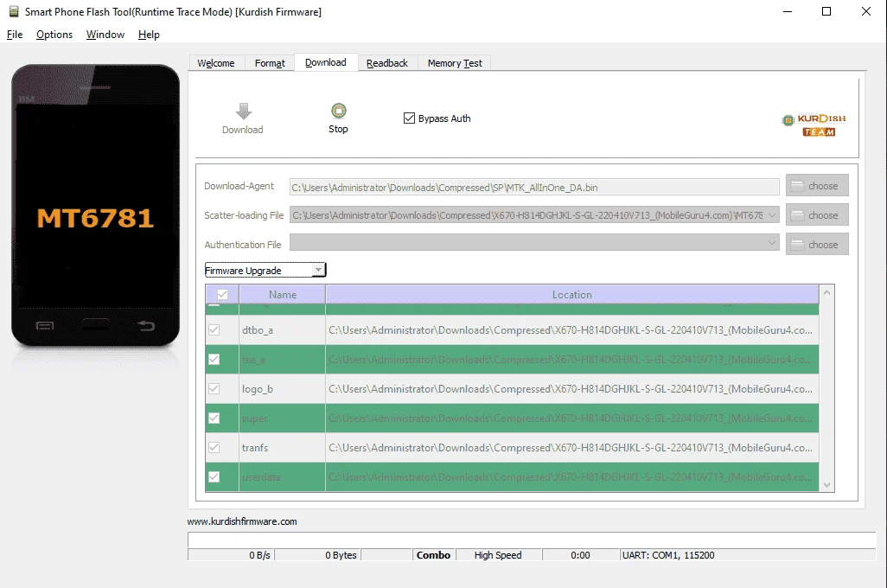Expand the Authentication File dropdown arrow
Viewport: 887px width, 588px height.
pyautogui.click(x=772, y=244)
